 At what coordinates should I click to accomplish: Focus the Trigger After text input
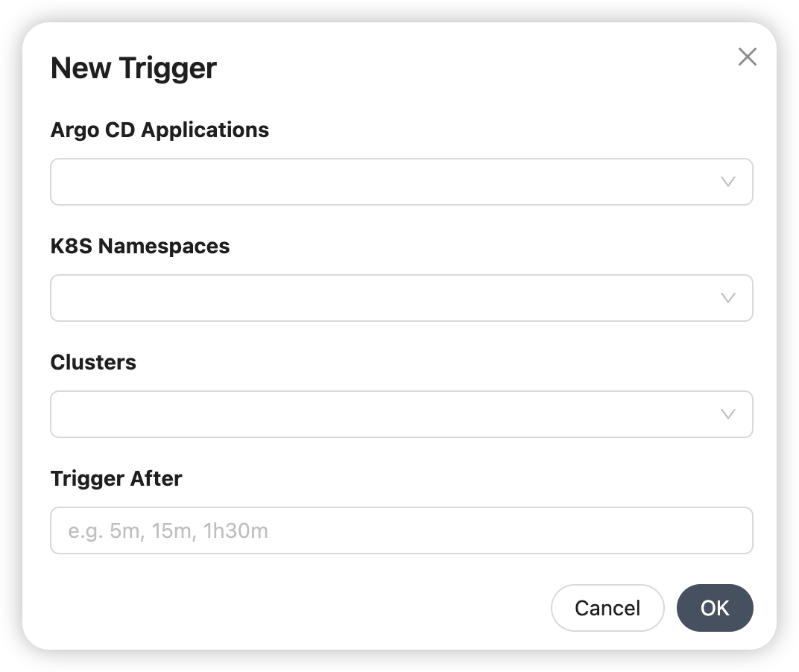pyautogui.click(x=401, y=530)
